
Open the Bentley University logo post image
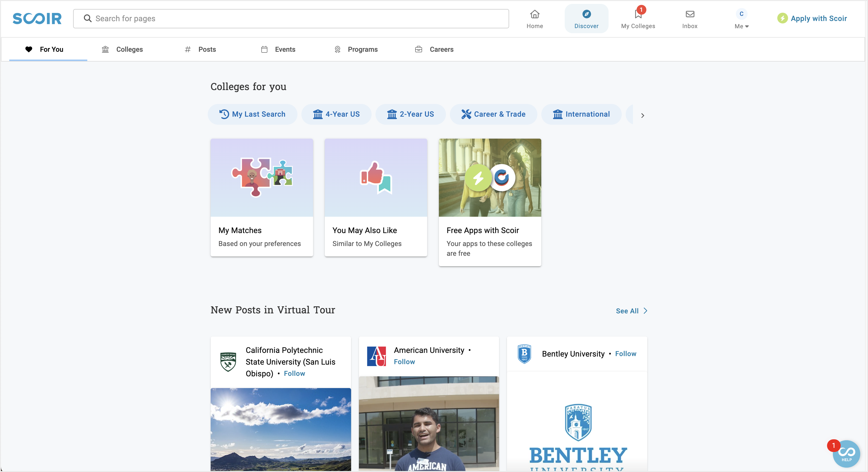click(577, 421)
